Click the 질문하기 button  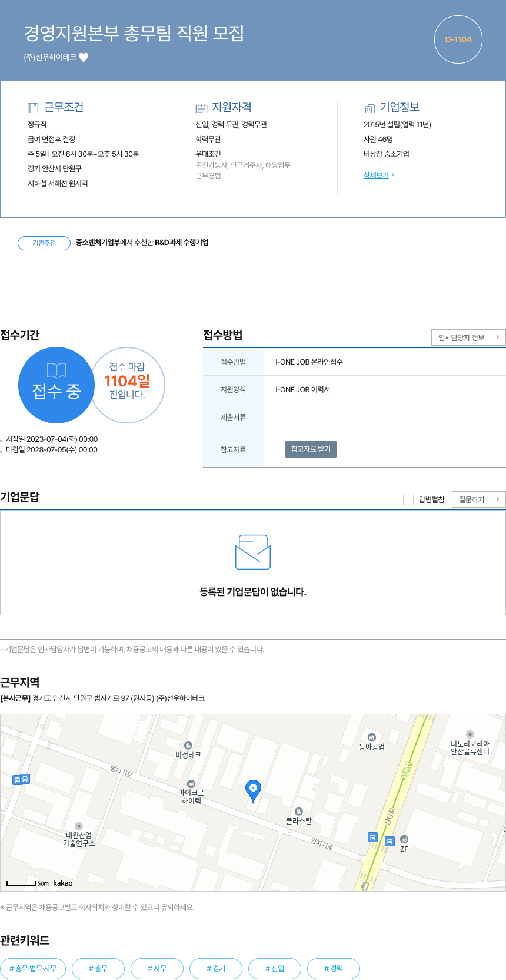[x=479, y=499]
